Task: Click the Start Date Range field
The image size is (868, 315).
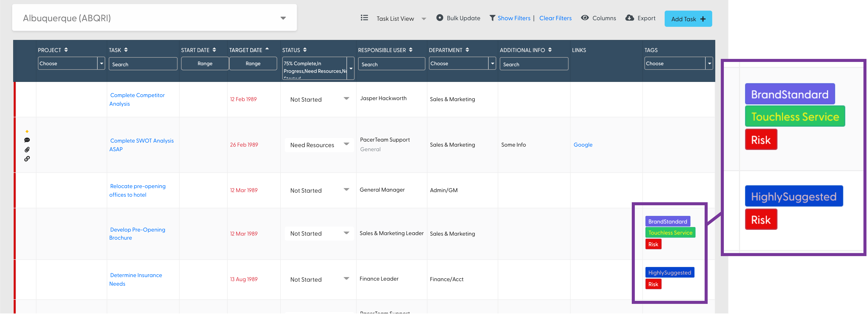Action: pyautogui.click(x=205, y=63)
